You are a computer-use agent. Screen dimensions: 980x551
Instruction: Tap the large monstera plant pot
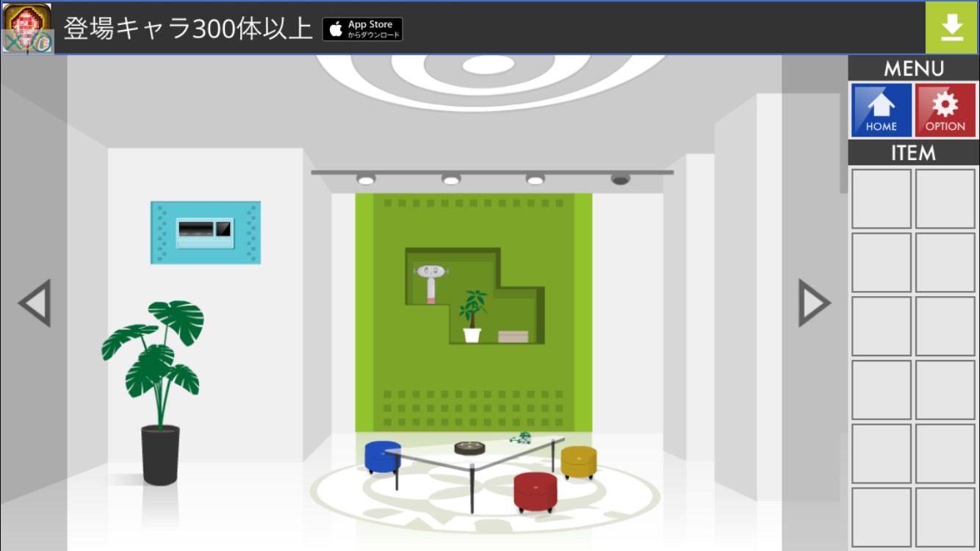pyautogui.click(x=160, y=454)
